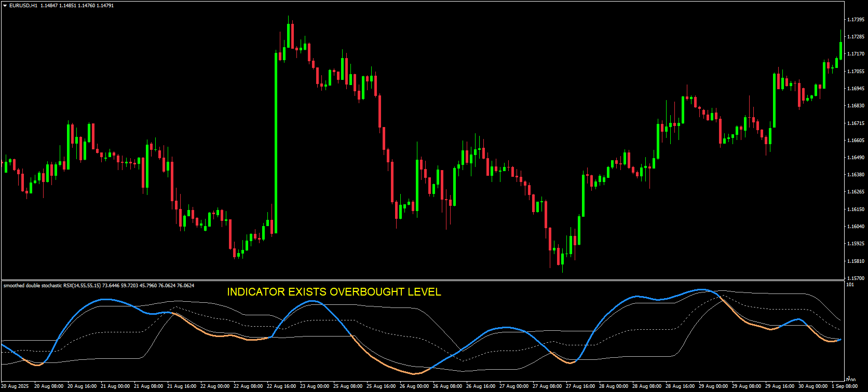Image resolution: width=868 pixels, height=392 pixels.
Task: Click the 30 Aug 00:00 time label
Action: click(x=813, y=386)
